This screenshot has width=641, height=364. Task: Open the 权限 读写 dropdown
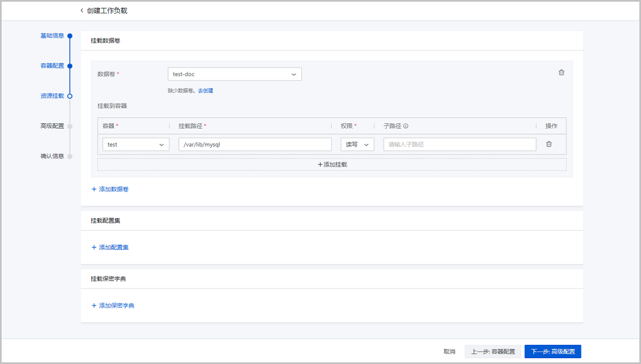coord(357,145)
